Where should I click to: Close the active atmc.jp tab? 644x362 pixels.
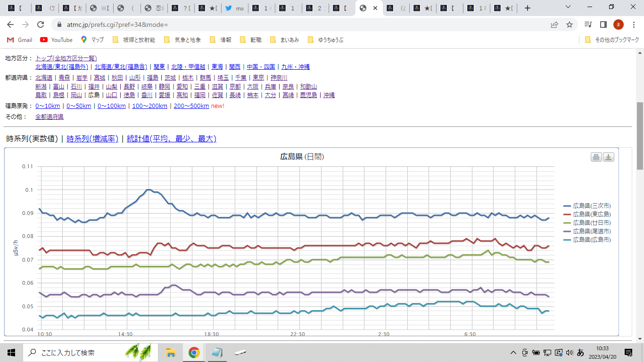pyautogui.click(x=375, y=8)
